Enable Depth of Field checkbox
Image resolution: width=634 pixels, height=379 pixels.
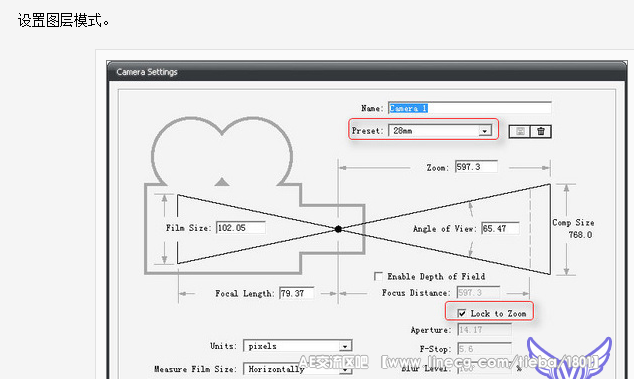pos(378,276)
